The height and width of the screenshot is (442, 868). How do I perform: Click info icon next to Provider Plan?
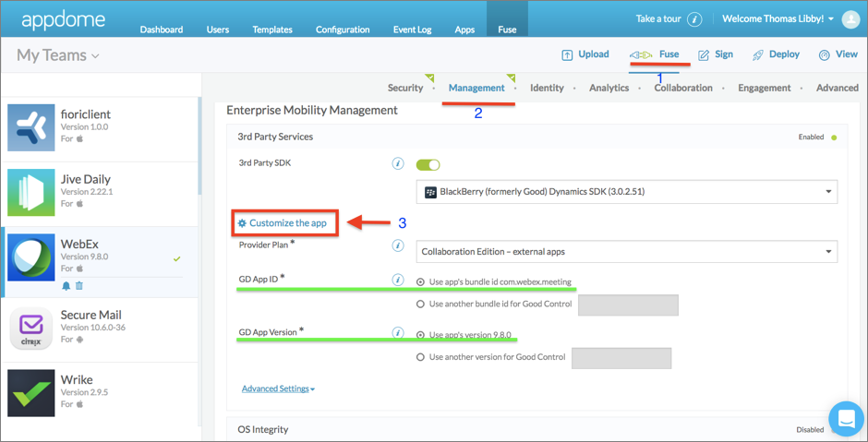click(x=397, y=245)
